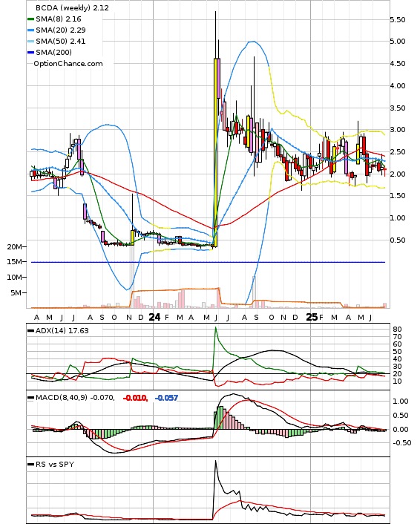420x524 pixels.
Task: Click the red MACD value -0.010
Action: [135, 398]
